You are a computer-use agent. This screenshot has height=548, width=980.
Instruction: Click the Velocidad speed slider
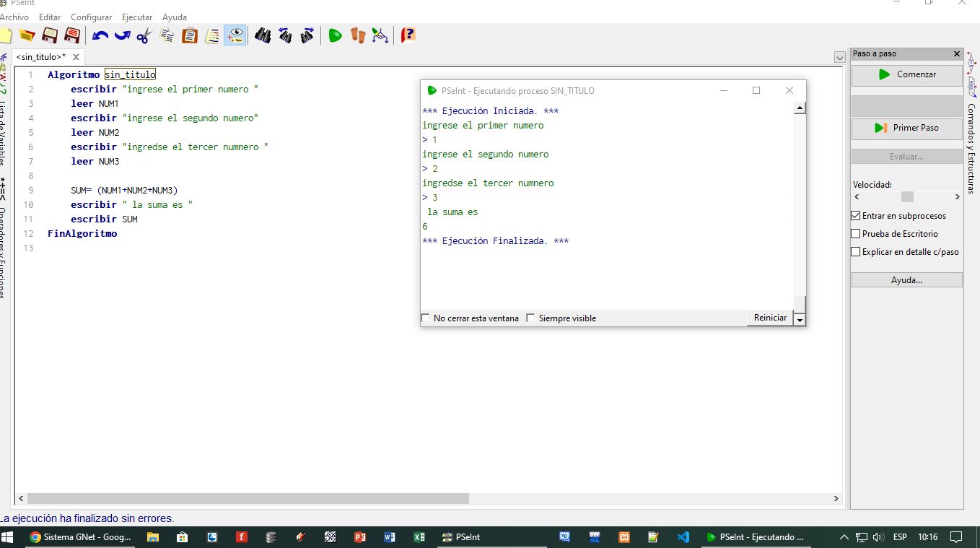(907, 197)
